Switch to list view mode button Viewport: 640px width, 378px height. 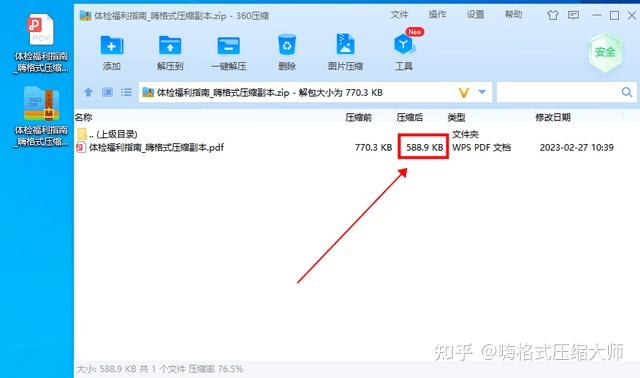[127, 92]
